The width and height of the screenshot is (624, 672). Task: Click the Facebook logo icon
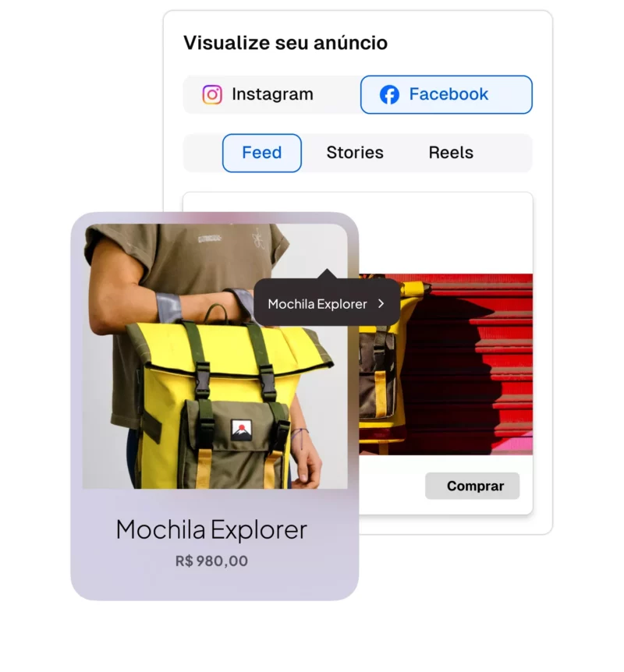click(389, 94)
